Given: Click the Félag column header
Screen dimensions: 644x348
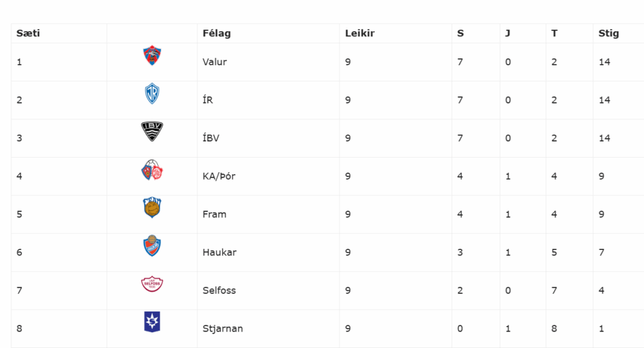Looking at the screenshot, I should tap(216, 33).
